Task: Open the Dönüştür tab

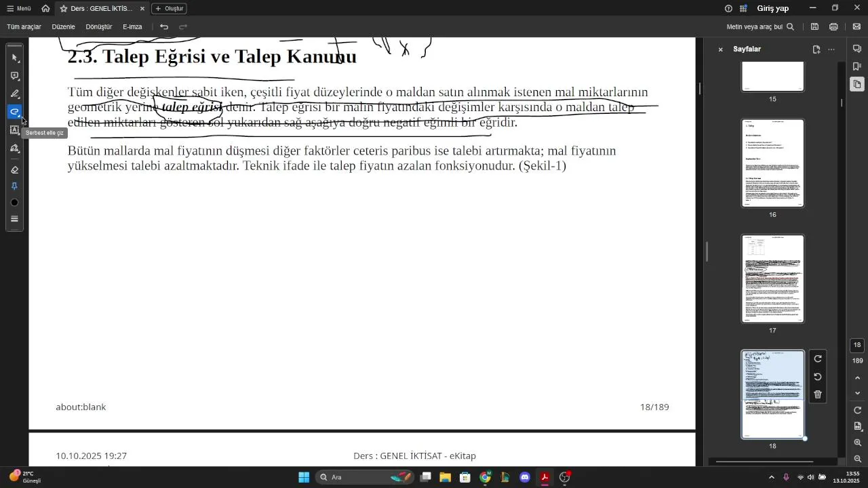Action: (99, 27)
